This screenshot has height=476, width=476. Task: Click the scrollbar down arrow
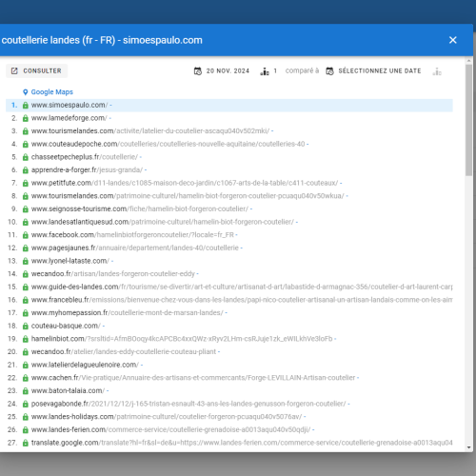point(469,447)
